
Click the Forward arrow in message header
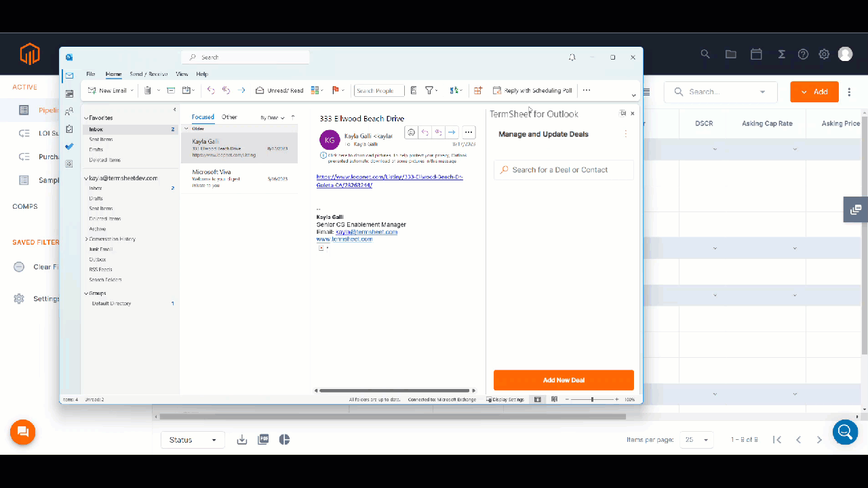tap(452, 132)
